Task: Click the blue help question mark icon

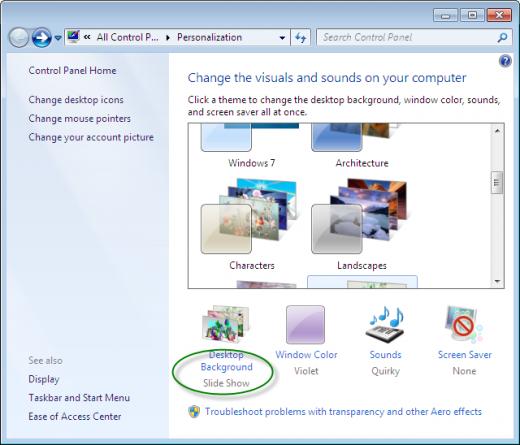Action: [505, 61]
